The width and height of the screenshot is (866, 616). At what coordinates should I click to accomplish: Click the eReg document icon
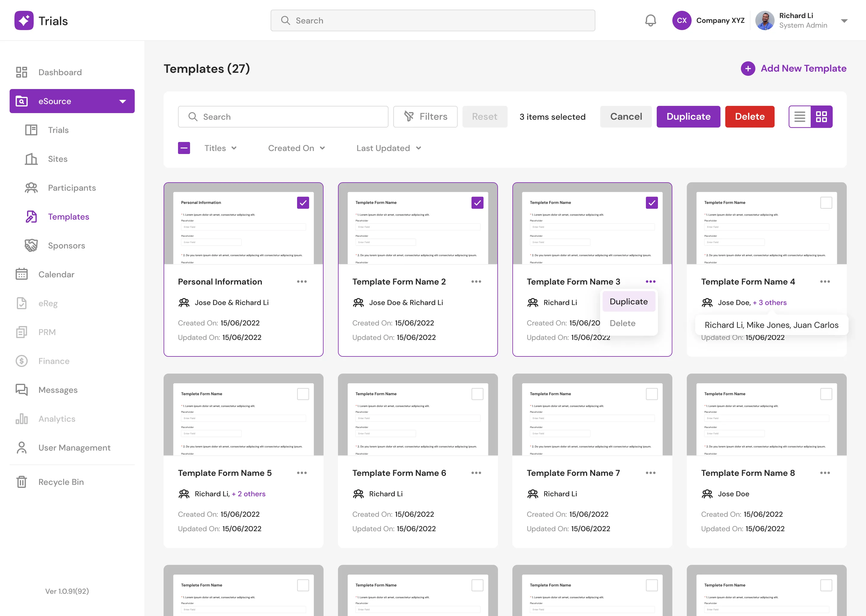pos(22,303)
